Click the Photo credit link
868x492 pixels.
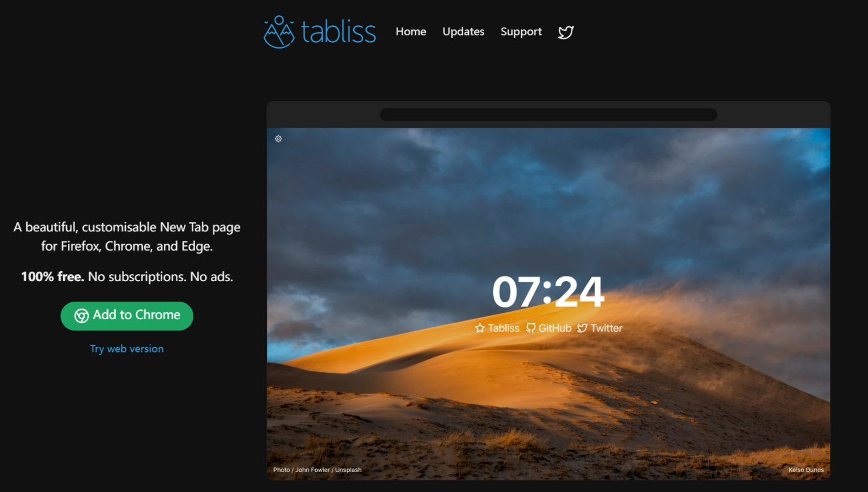click(282, 470)
